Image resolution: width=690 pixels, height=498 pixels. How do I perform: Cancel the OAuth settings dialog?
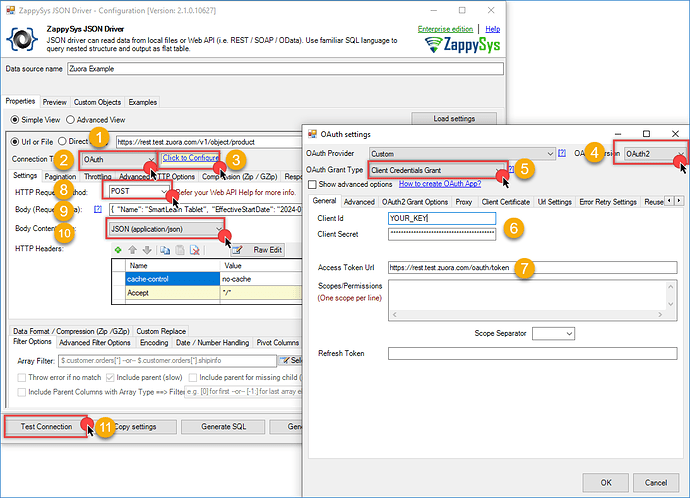(x=656, y=483)
